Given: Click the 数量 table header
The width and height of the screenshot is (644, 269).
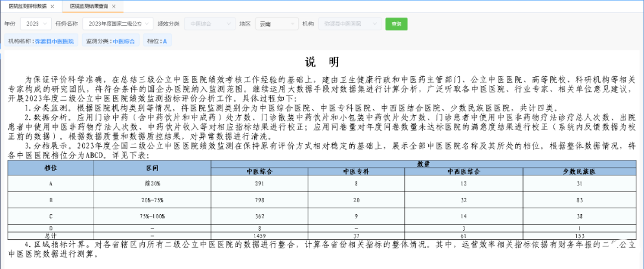Looking at the screenshot, I should 423,164.
